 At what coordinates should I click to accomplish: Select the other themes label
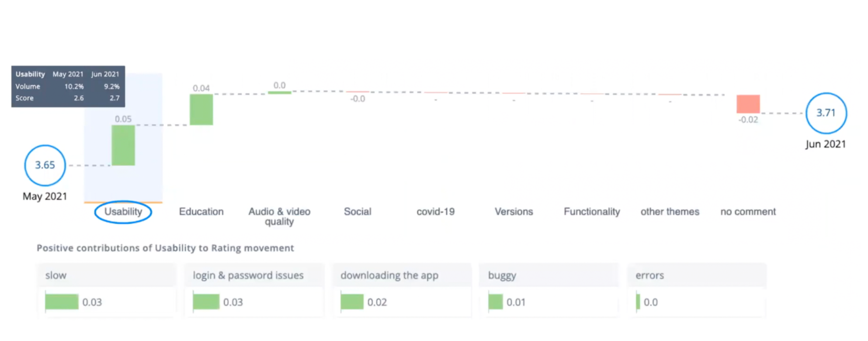[x=670, y=212]
